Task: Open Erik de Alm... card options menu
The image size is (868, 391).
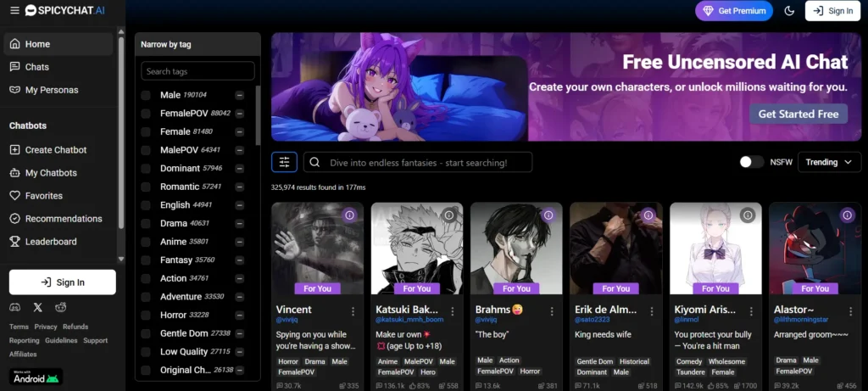Action: tap(652, 311)
